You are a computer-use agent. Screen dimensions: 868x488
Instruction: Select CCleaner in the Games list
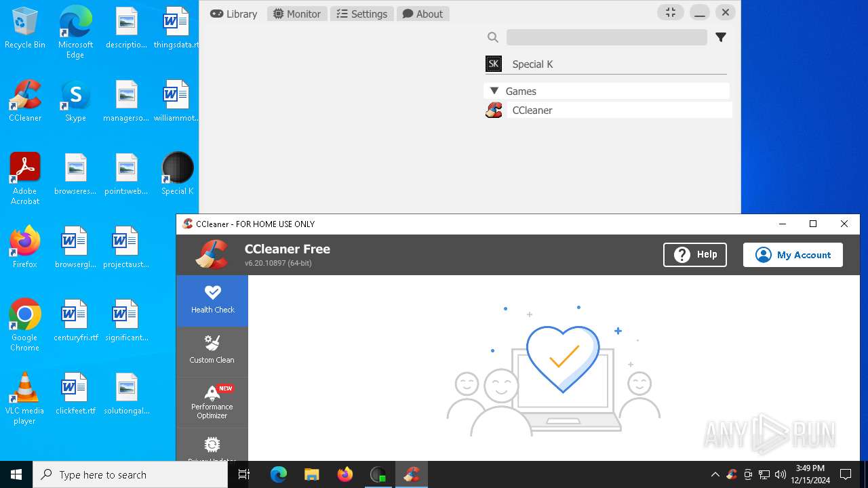pyautogui.click(x=619, y=110)
